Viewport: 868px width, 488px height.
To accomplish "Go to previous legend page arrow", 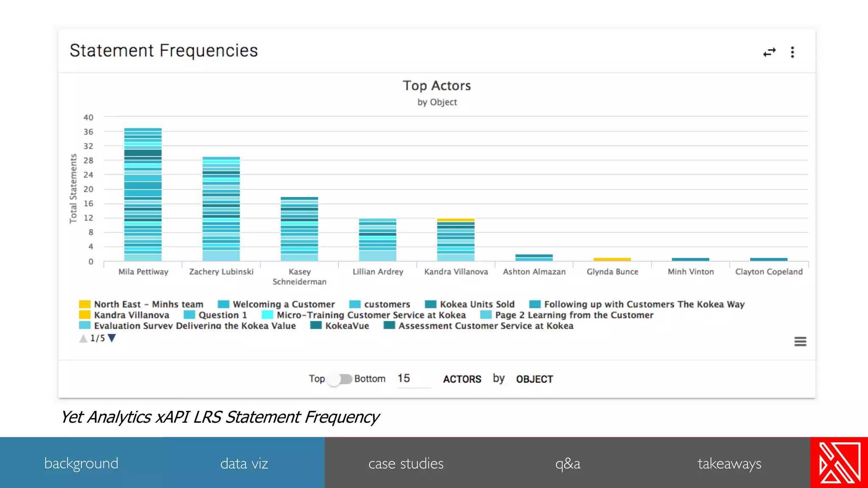I will coord(83,338).
